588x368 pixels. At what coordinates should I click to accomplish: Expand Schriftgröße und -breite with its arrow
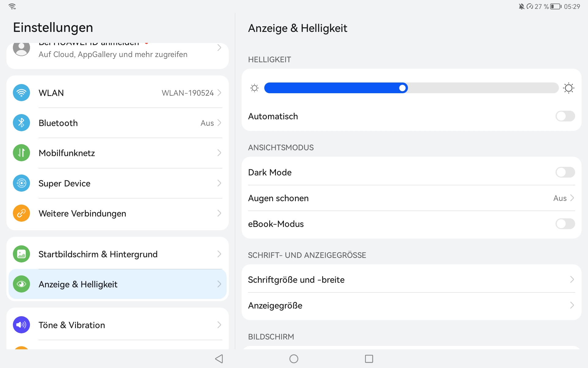[572, 279]
